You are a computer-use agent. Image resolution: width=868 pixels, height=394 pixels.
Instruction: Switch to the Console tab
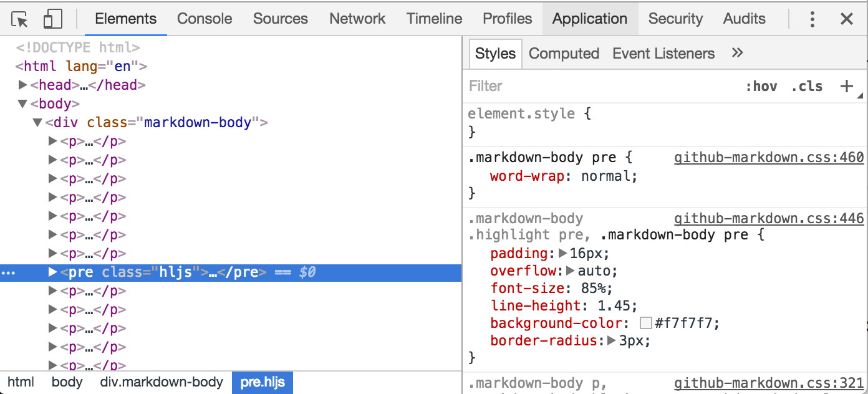[x=204, y=18]
